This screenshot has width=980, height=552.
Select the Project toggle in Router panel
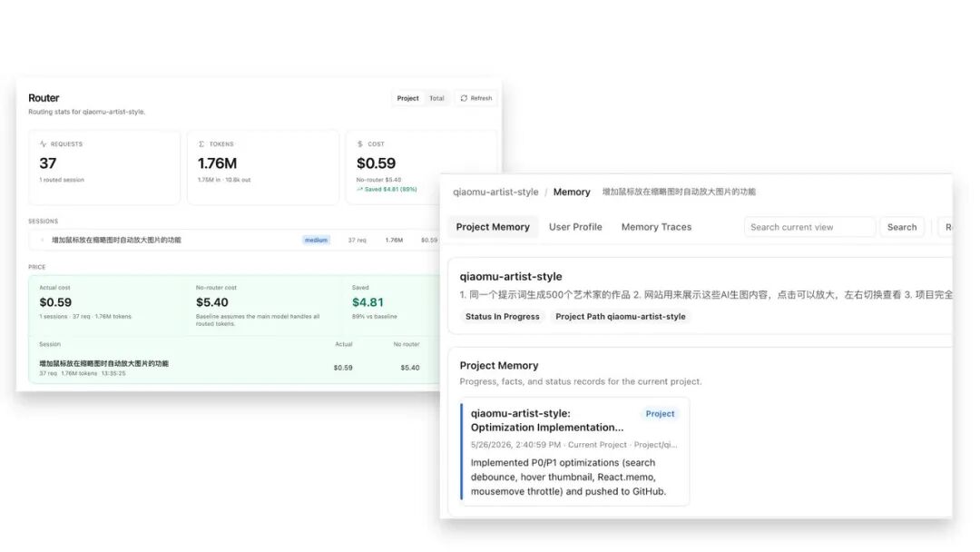[407, 98]
